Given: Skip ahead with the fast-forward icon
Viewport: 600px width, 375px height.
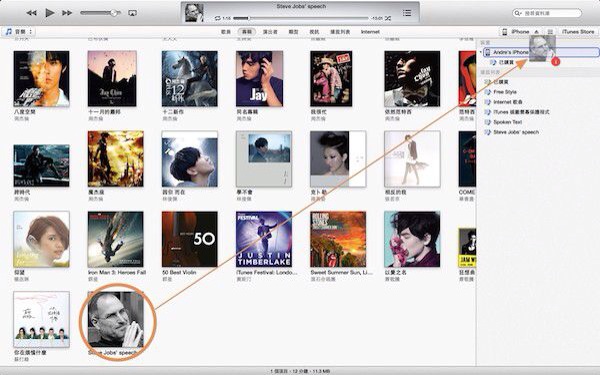Looking at the screenshot, I should coord(67,13).
